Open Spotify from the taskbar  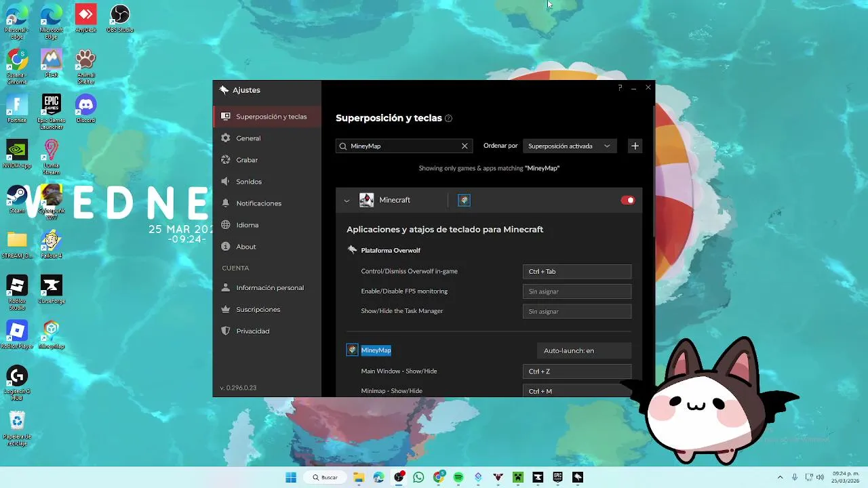(458, 477)
